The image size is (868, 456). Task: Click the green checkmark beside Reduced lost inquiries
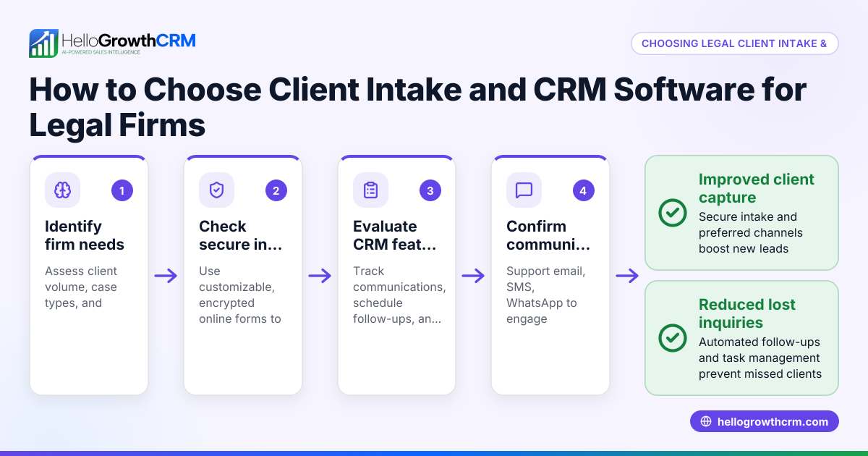[x=673, y=338]
